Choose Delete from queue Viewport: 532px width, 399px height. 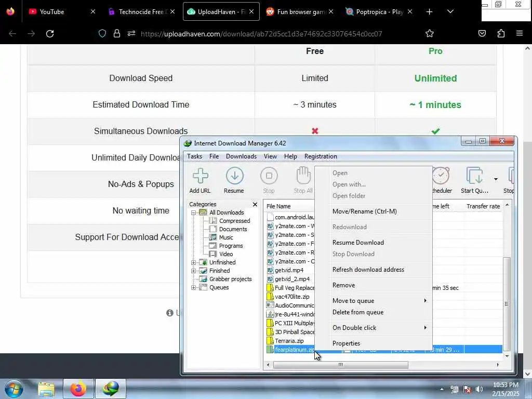(373, 312)
